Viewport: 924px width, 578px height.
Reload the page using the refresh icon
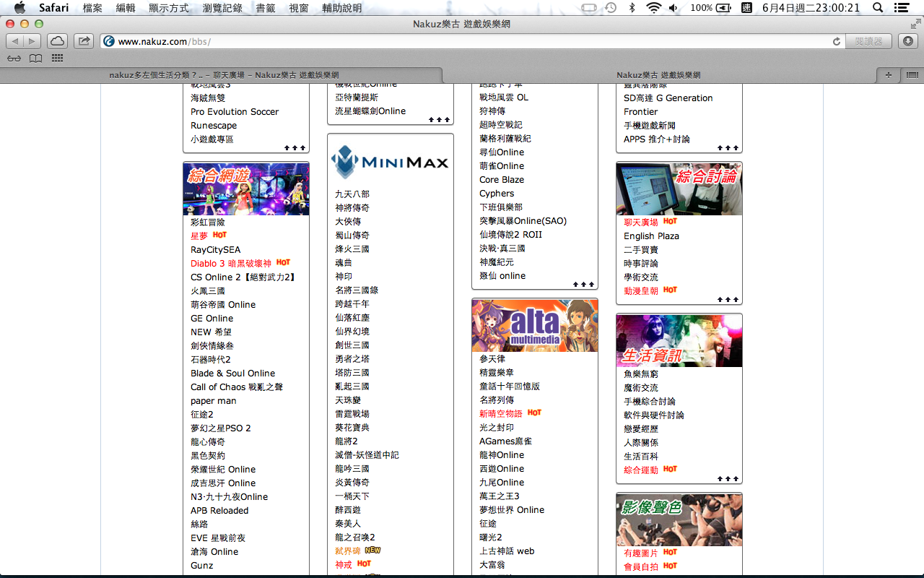(x=837, y=42)
